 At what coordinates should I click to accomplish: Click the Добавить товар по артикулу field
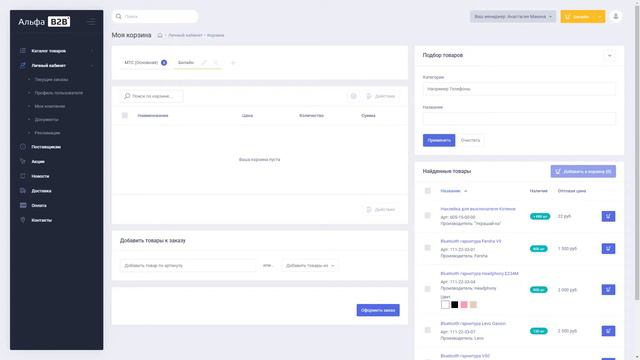pos(189,265)
